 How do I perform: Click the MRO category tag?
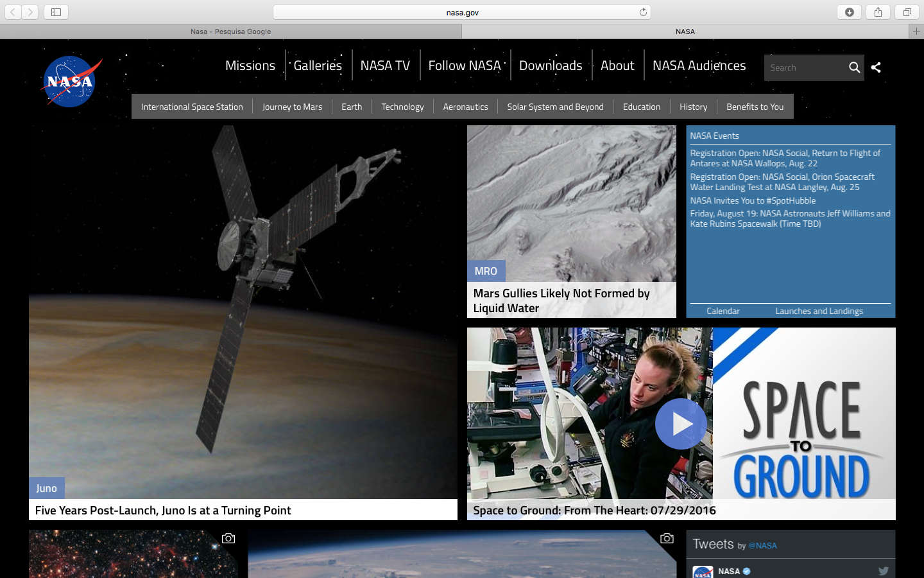point(486,271)
